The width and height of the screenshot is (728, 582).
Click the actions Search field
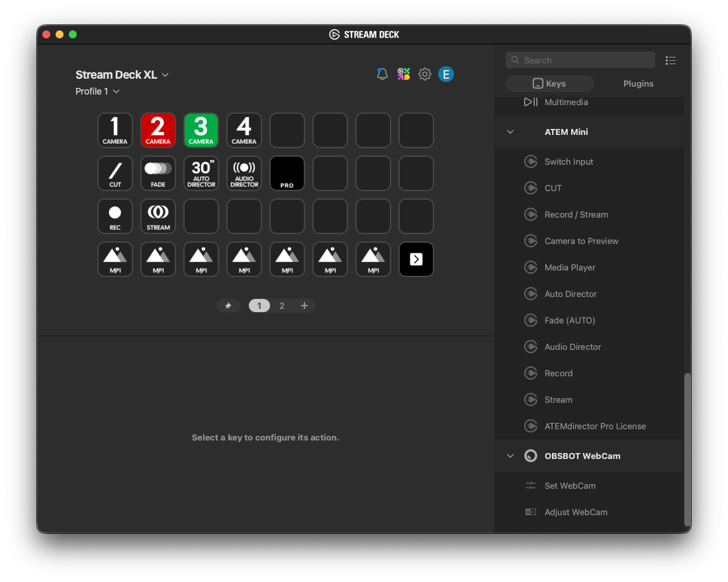pos(580,60)
